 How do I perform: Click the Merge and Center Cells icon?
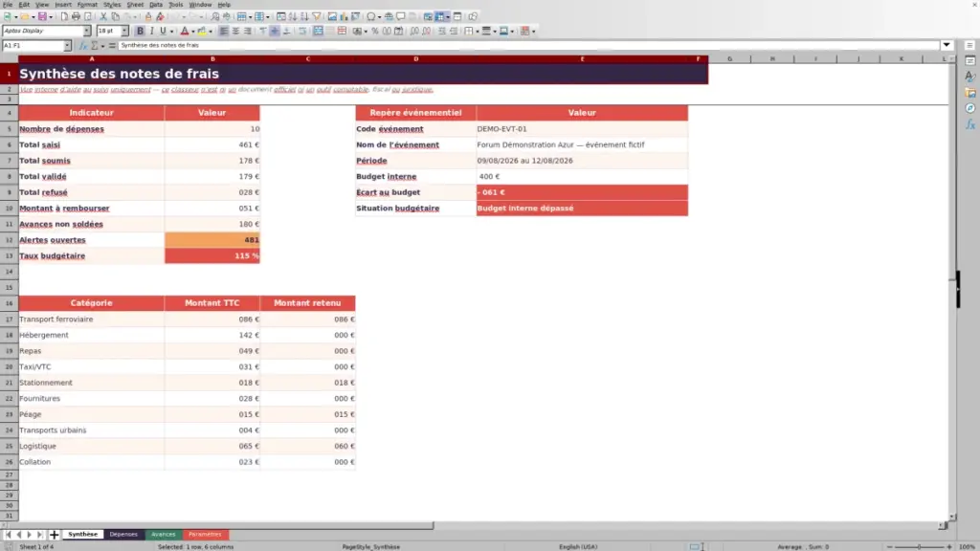[x=318, y=32]
